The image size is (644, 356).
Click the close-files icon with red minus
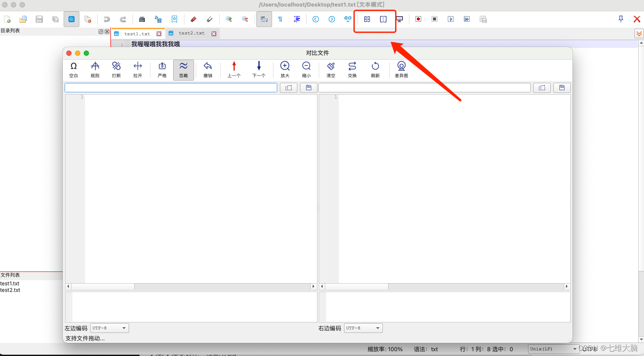tap(88, 19)
